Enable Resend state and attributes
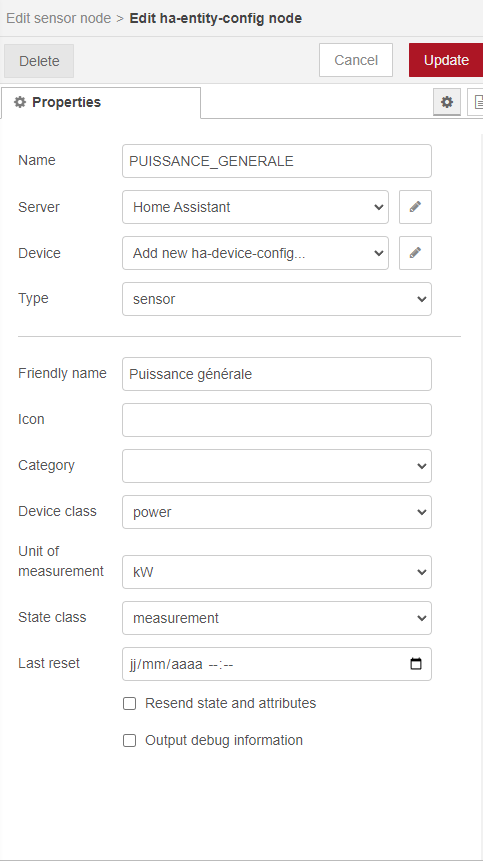This screenshot has height=861, width=483. 130,703
